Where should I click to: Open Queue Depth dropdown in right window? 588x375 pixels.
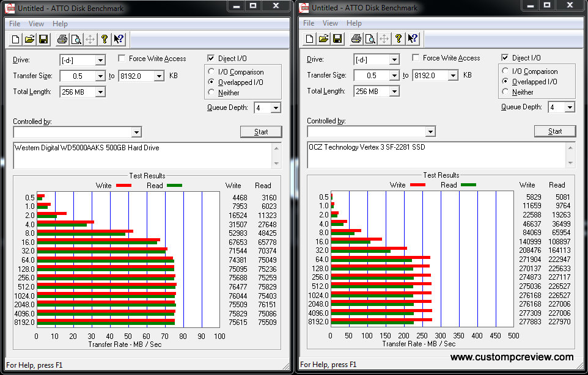click(x=570, y=107)
